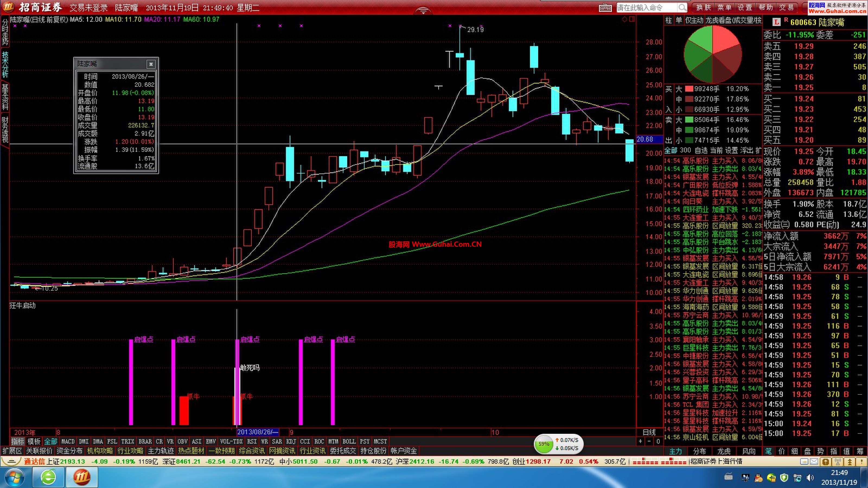Click the round menu icon left of 通达信
The image size is (868, 488).
(x=11, y=461)
